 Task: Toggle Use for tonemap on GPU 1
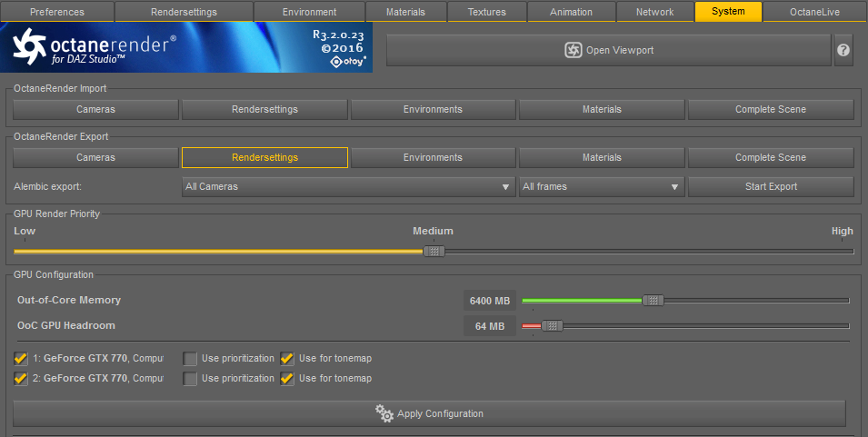286,359
